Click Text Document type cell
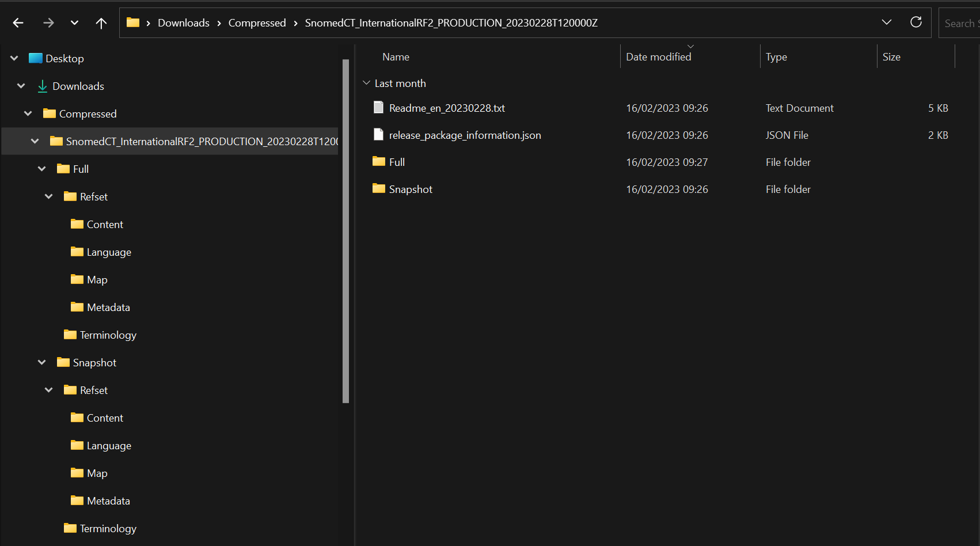The width and height of the screenshot is (980, 546). click(x=799, y=108)
